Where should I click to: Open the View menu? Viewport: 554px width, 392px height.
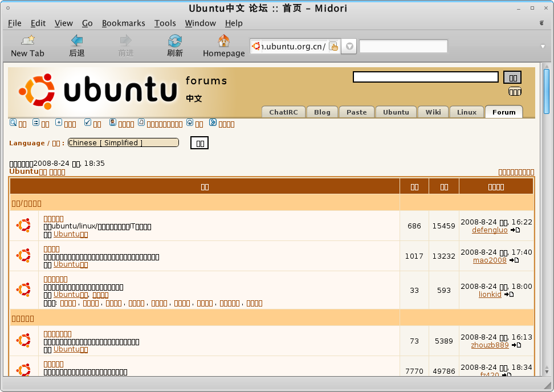pyautogui.click(x=64, y=23)
